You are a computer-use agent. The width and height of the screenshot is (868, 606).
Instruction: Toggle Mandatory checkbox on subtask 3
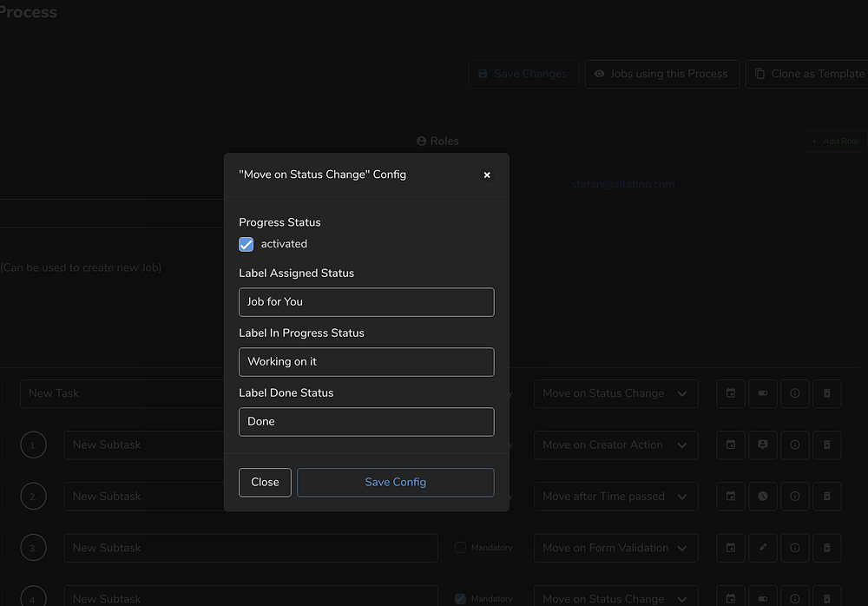point(461,548)
